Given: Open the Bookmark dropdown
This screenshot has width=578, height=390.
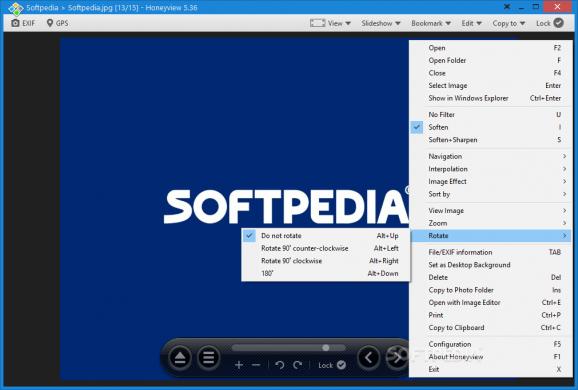Looking at the screenshot, I should tap(431, 23).
